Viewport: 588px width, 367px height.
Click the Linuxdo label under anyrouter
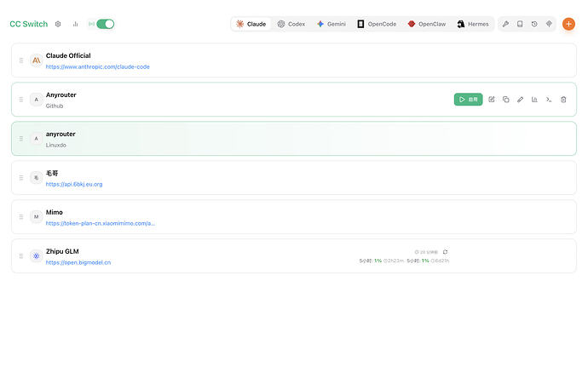tap(56, 145)
